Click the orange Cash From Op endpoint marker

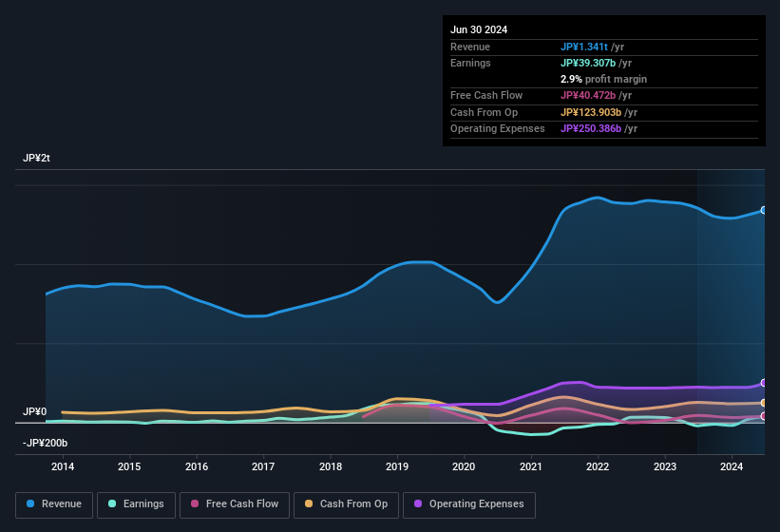pos(764,403)
